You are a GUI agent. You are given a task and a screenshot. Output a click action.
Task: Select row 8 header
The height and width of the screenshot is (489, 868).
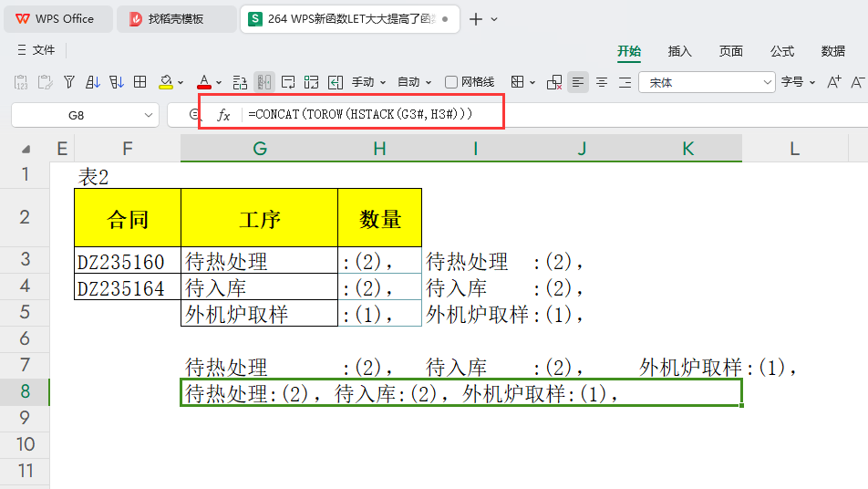click(25, 391)
